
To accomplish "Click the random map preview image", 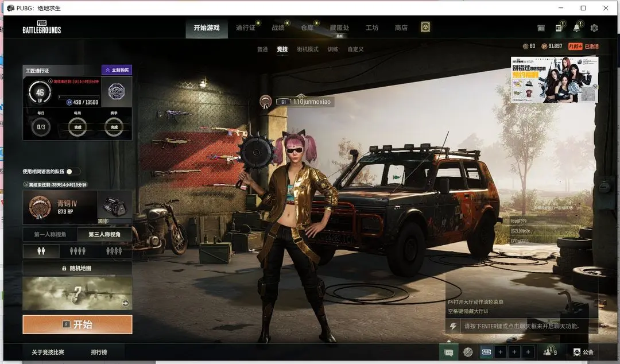I will click(x=77, y=293).
